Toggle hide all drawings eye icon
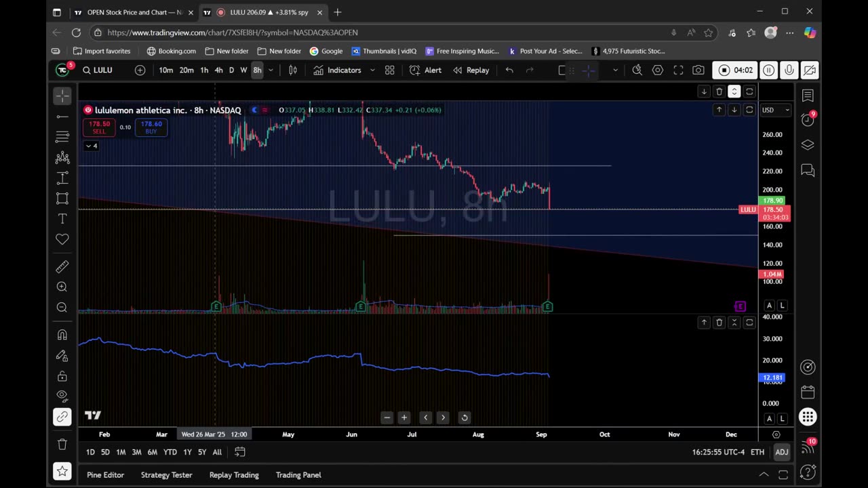This screenshot has width=868, height=488. click(62, 396)
